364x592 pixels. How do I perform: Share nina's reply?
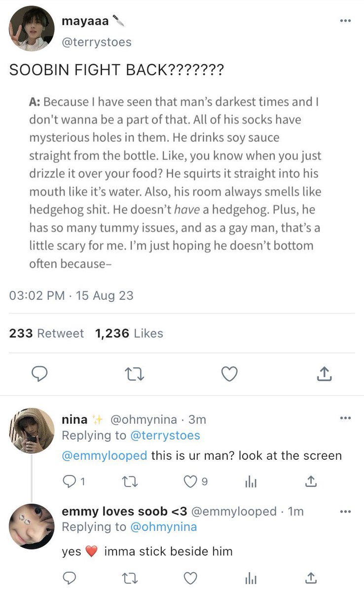coord(311,481)
